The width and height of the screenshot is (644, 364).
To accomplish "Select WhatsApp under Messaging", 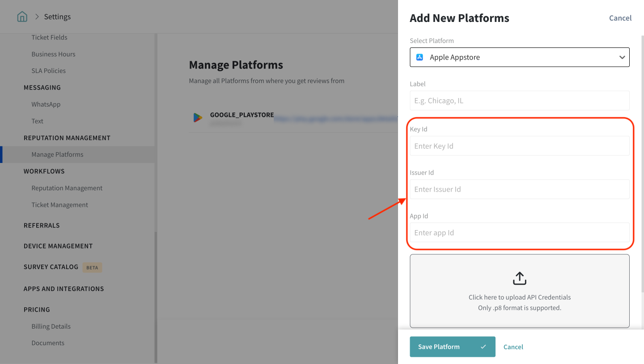I will coord(46,104).
